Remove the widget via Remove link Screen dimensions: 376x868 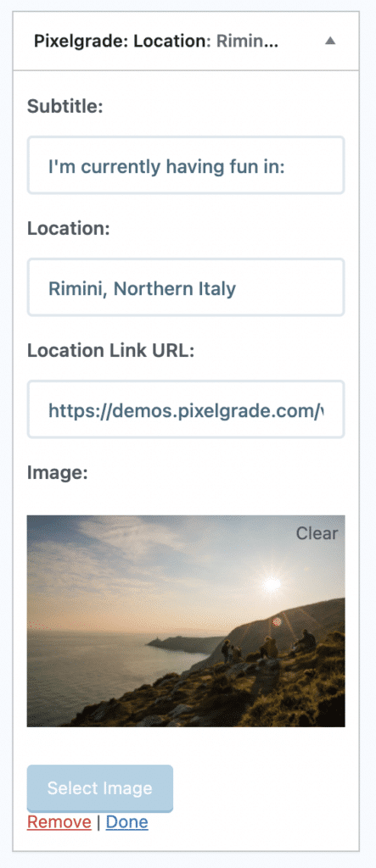click(59, 822)
